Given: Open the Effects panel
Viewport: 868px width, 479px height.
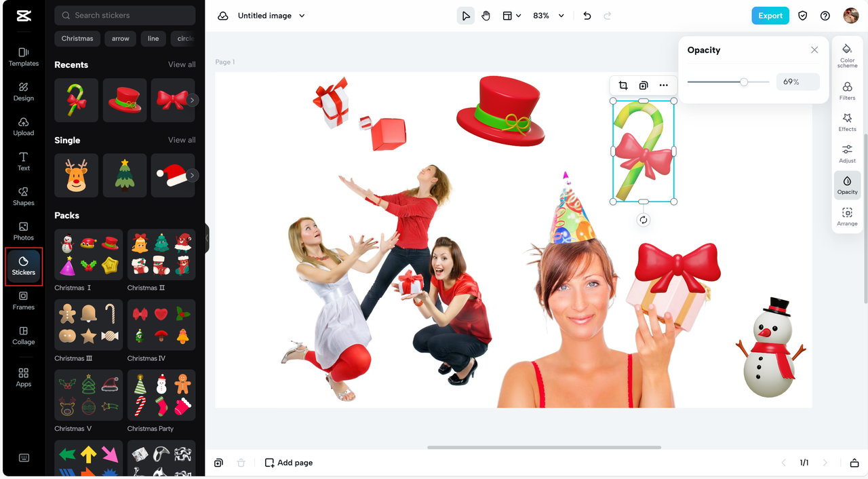Looking at the screenshot, I should pyautogui.click(x=848, y=122).
